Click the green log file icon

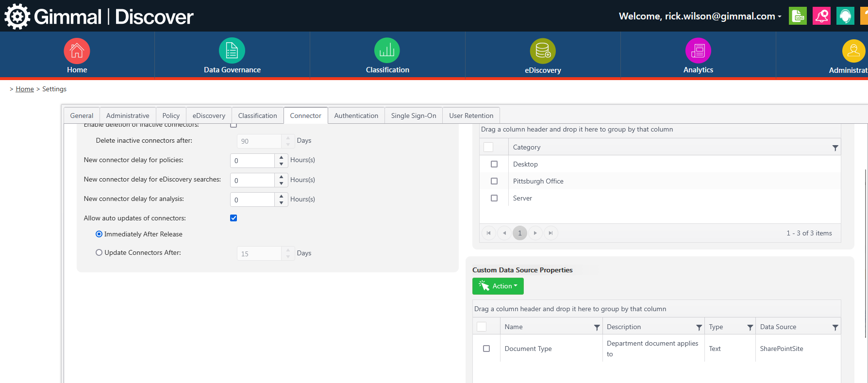(x=798, y=16)
